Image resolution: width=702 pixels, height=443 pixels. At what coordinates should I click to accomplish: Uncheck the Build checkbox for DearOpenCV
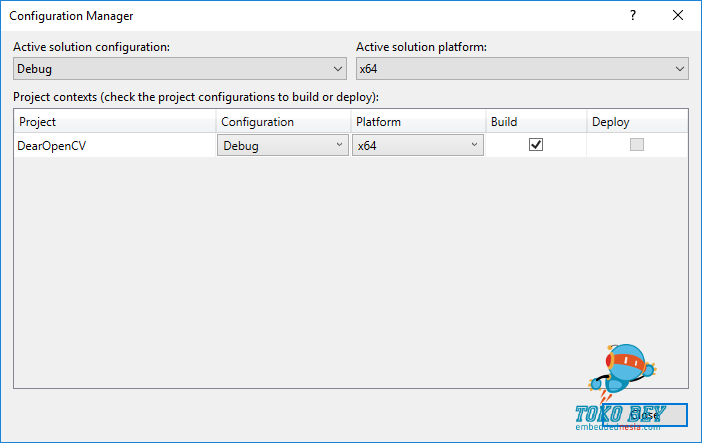[536, 145]
